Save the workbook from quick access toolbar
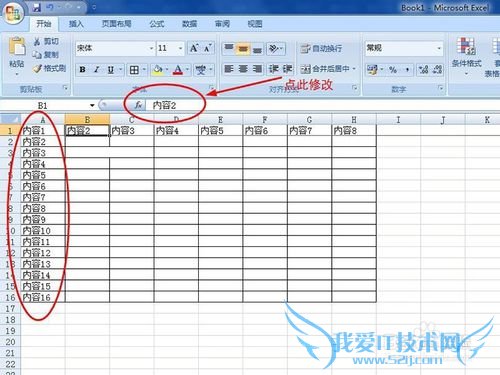The width and height of the screenshot is (500, 375). click(x=37, y=7)
